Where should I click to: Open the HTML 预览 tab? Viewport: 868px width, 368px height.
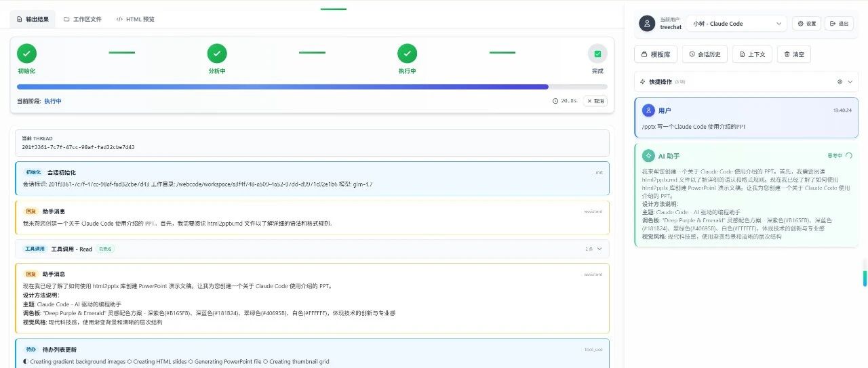tap(136, 19)
